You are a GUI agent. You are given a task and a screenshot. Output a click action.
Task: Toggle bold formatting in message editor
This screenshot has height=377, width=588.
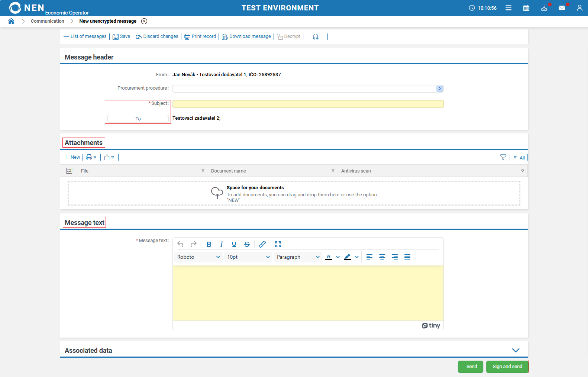coord(209,244)
